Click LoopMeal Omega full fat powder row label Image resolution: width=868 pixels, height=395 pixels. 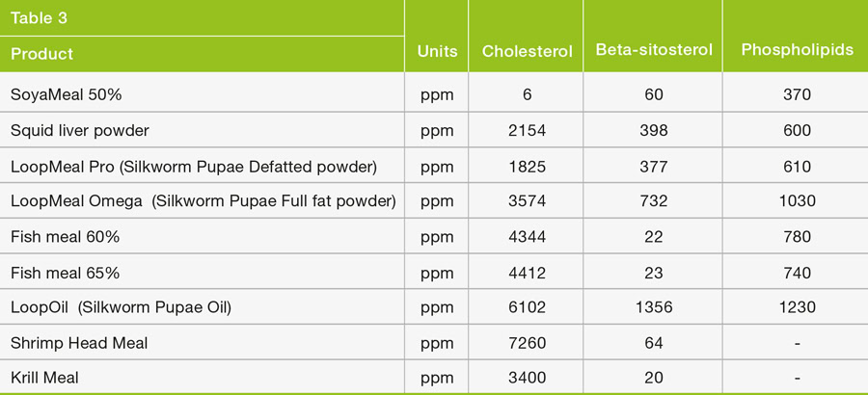202,201
